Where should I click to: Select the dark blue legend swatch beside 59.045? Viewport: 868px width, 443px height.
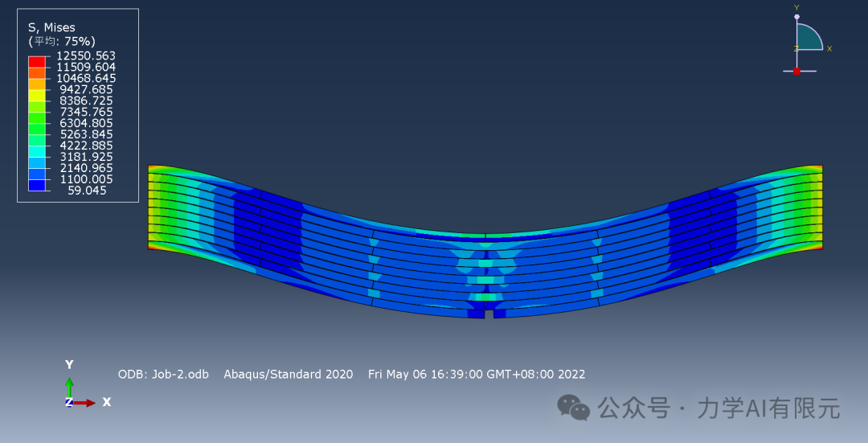[36, 185]
